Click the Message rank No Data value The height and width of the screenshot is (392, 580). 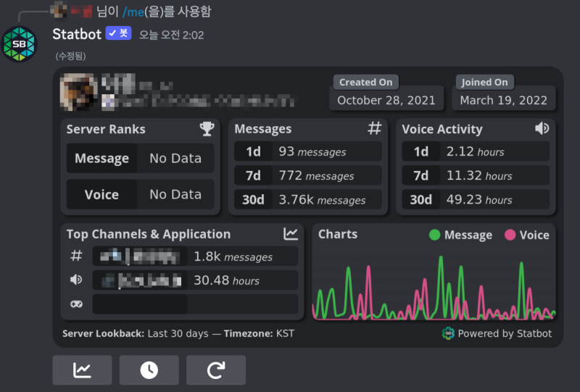coord(175,158)
